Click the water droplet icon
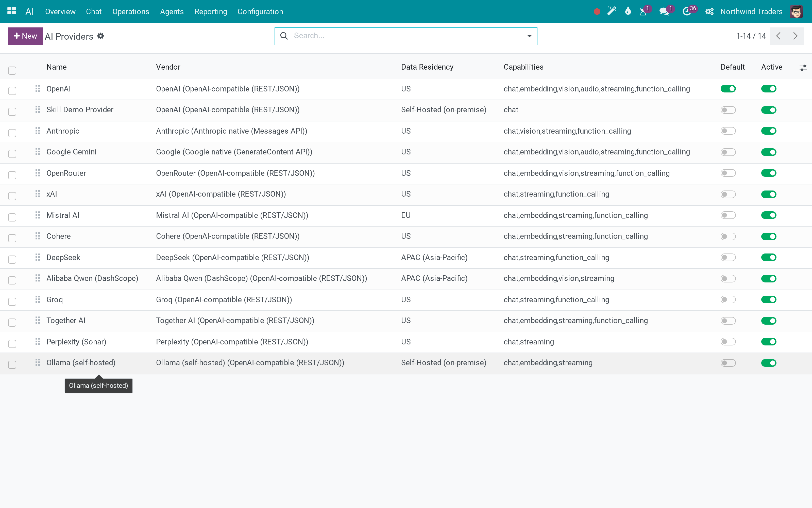The height and width of the screenshot is (508, 812). pyautogui.click(x=628, y=11)
